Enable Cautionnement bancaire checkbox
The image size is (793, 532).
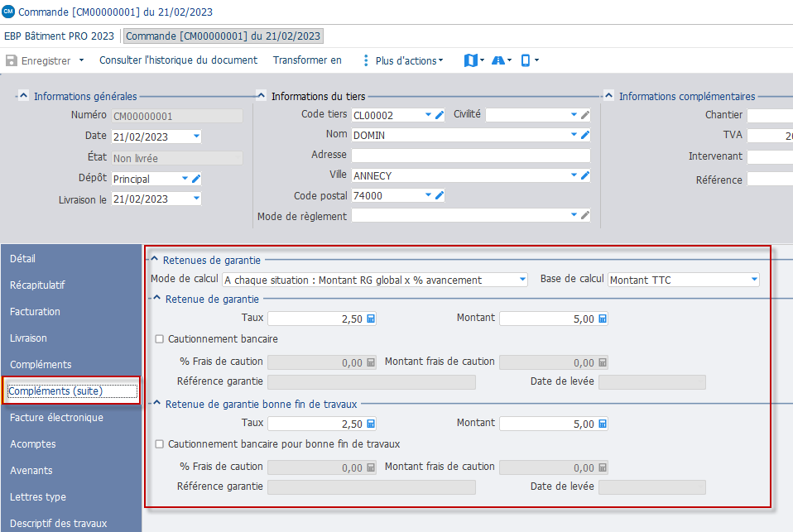point(159,339)
